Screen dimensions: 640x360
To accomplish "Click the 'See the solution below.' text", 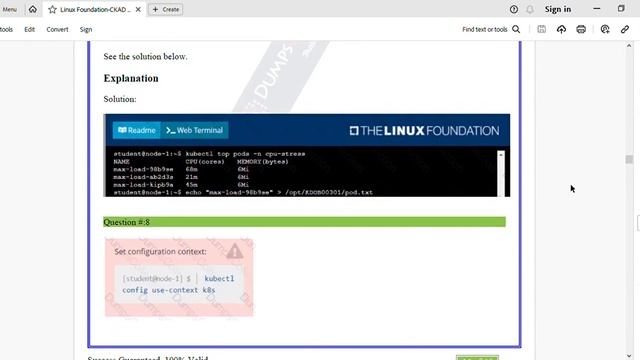I will pos(145,57).
